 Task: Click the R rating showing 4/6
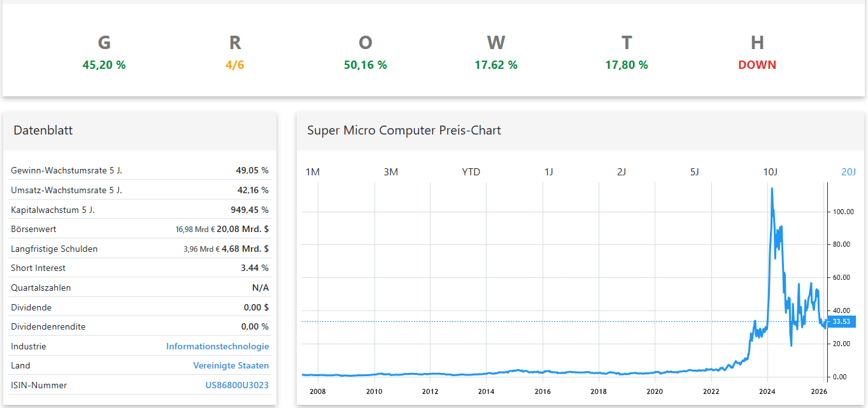[x=234, y=64]
